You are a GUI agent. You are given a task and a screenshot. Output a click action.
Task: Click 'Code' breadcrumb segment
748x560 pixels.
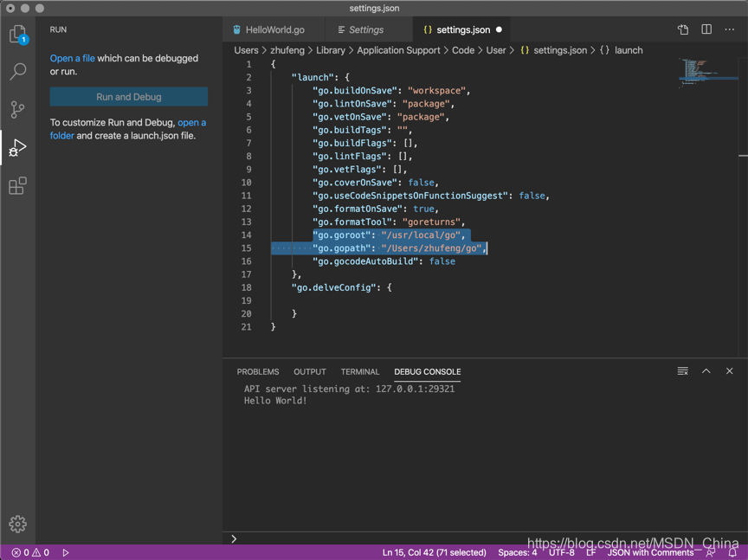[x=463, y=50]
